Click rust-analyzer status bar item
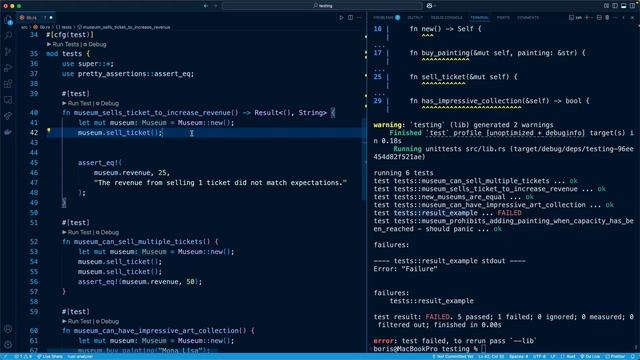The image size is (640, 360). point(80,357)
